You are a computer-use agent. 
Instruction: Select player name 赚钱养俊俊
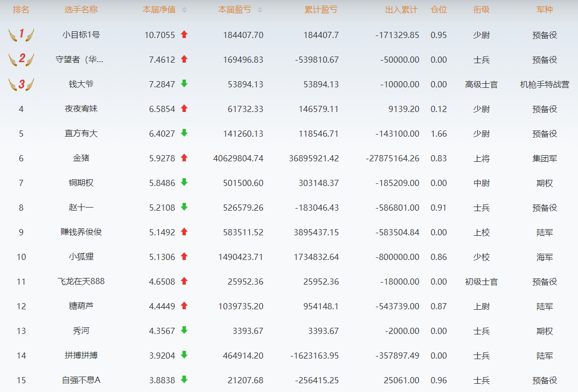click(81, 232)
